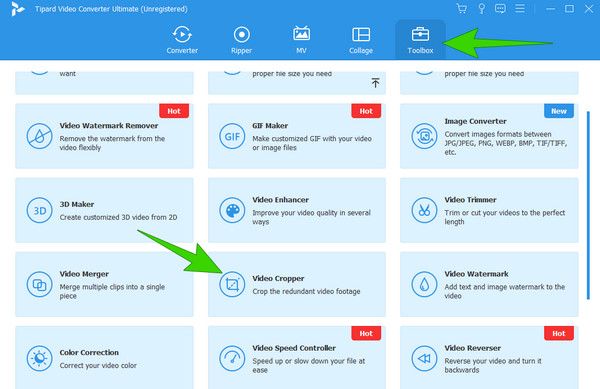Click the scroll-to-top arrow icon

pyautogui.click(x=375, y=83)
